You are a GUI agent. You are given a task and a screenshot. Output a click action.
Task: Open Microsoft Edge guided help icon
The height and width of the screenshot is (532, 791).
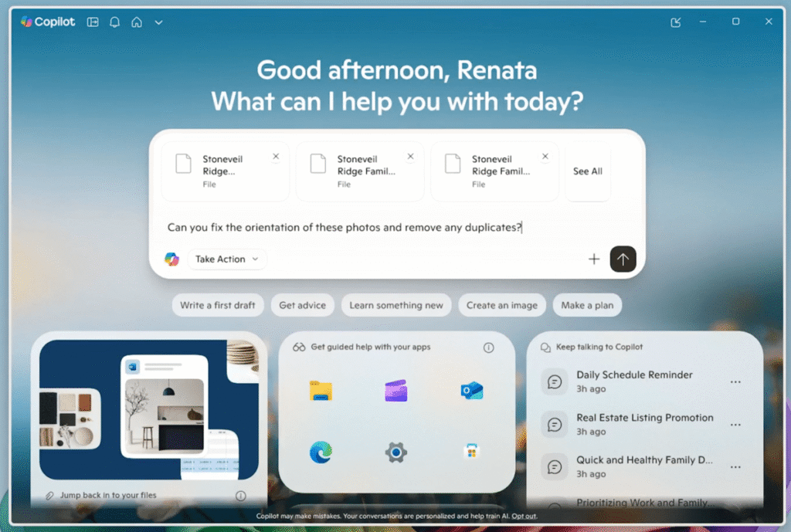[x=321, y=452]
